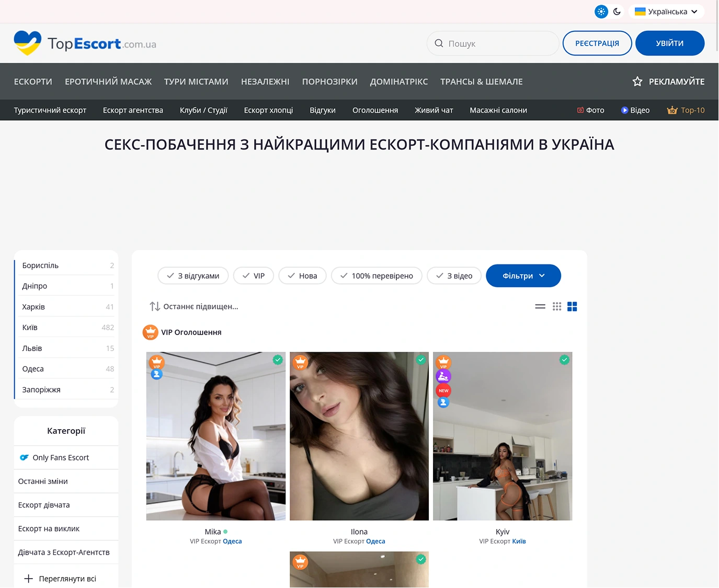
Task: Open the Останні зміни category
Action: pyautogui.click(x=66, y=481)
